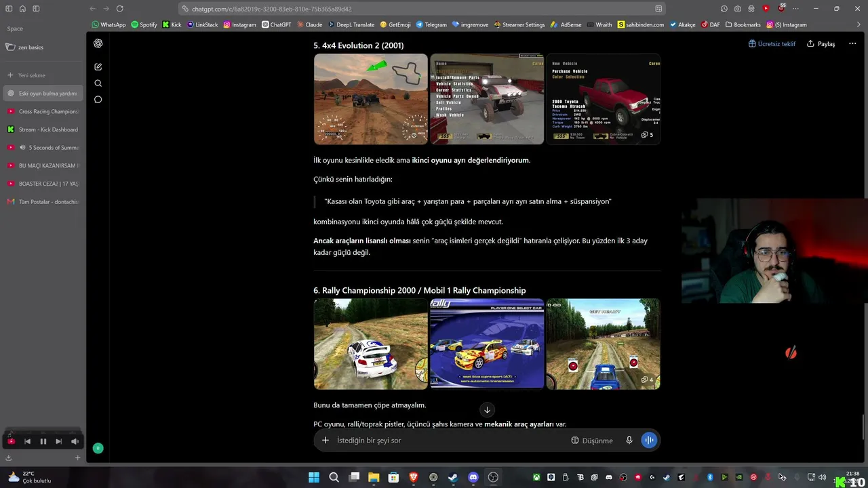The width and height of the screenshot is (868, 488).
Task: Open the Telegram bookmark
Action: point(431,24)
